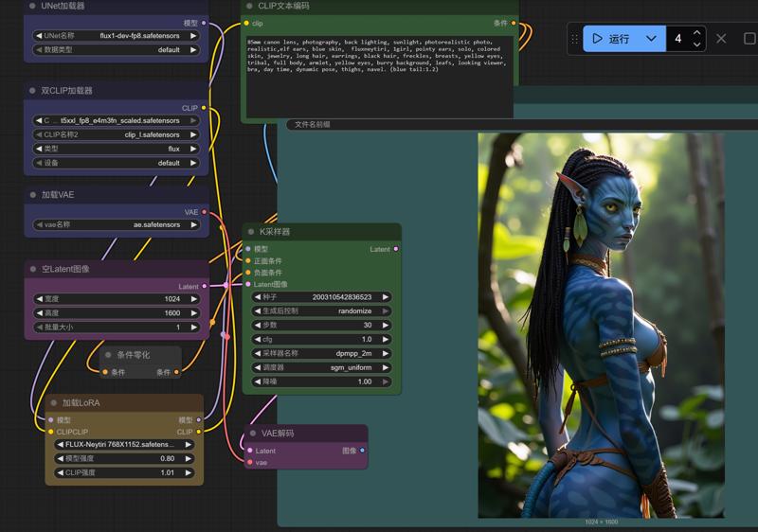Click the generated Neytiri image preview
The image size is (758, 532).
click(x=601, y=325)
